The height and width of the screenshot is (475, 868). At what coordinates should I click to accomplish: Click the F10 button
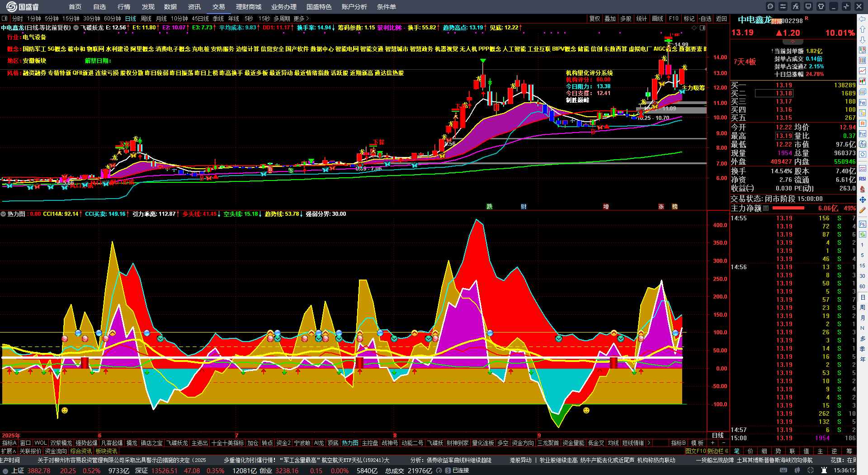pos(674,19)
